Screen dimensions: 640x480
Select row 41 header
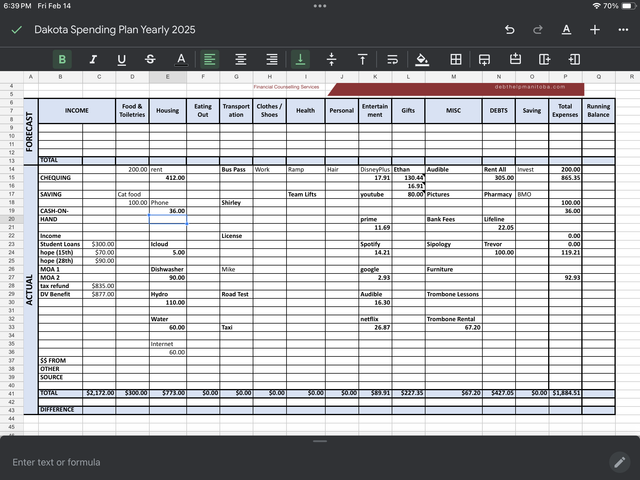click(11, 394)
